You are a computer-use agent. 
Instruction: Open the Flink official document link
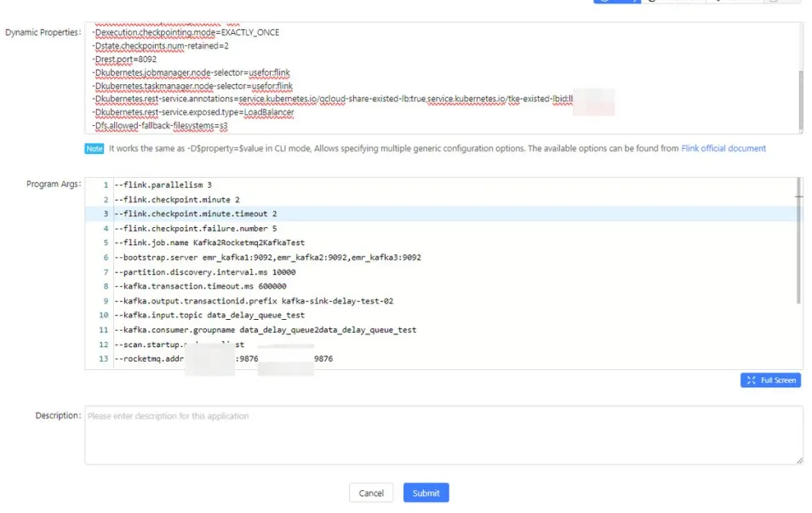click(x=723, y=148)
